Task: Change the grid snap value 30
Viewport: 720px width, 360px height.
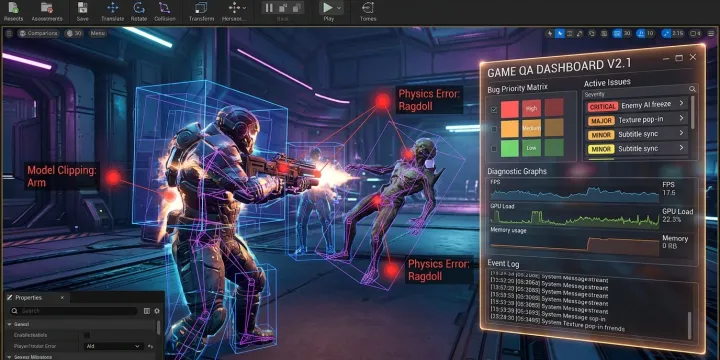Action: coord(627,34)
